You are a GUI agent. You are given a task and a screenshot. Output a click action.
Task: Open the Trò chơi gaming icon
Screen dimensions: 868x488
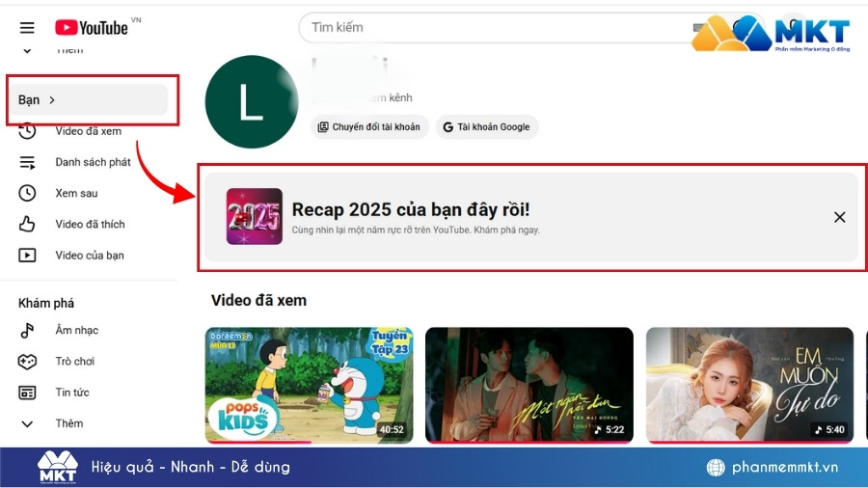pyautogui.click(x=27, y=362)
